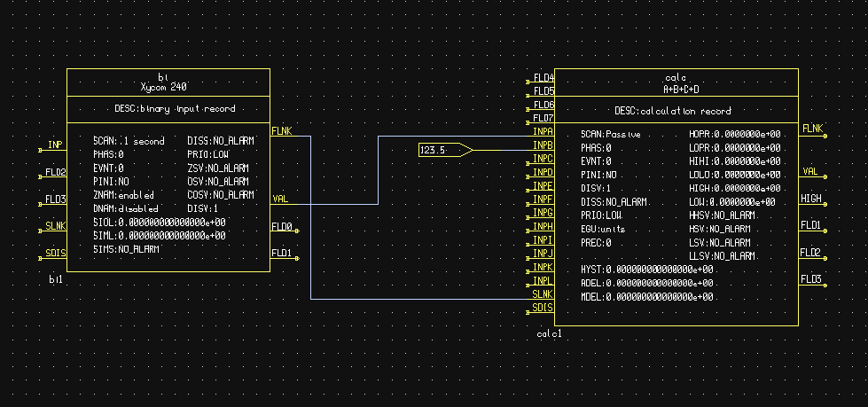Select the FLD1 port on the calc record
Viewport: 868px width, 407px height.
click(811, 226)
